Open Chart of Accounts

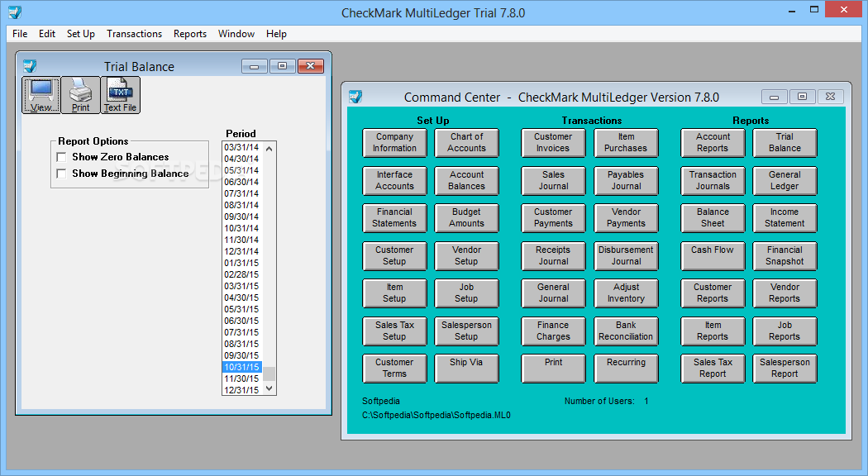click(467, 143)
